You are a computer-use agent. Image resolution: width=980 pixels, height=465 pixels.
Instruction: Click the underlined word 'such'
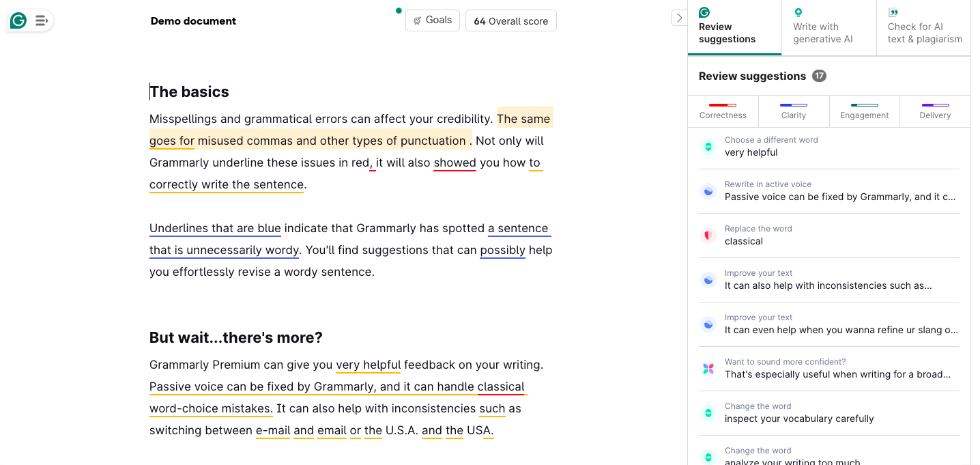click(492, 408)
